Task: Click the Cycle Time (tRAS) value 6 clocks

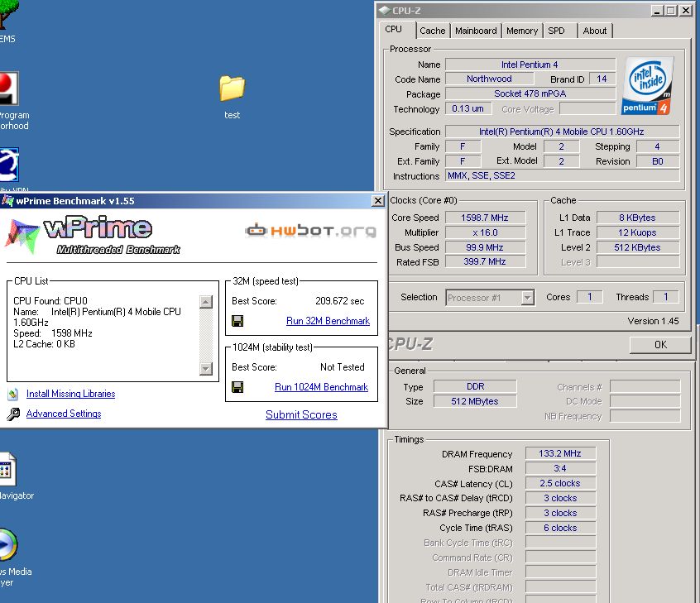Action: (560, 528)
